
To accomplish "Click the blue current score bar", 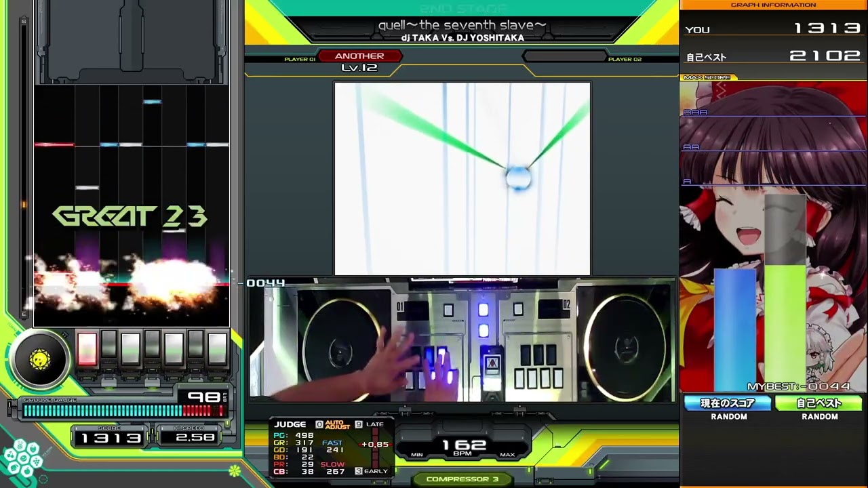I will 735,330.
